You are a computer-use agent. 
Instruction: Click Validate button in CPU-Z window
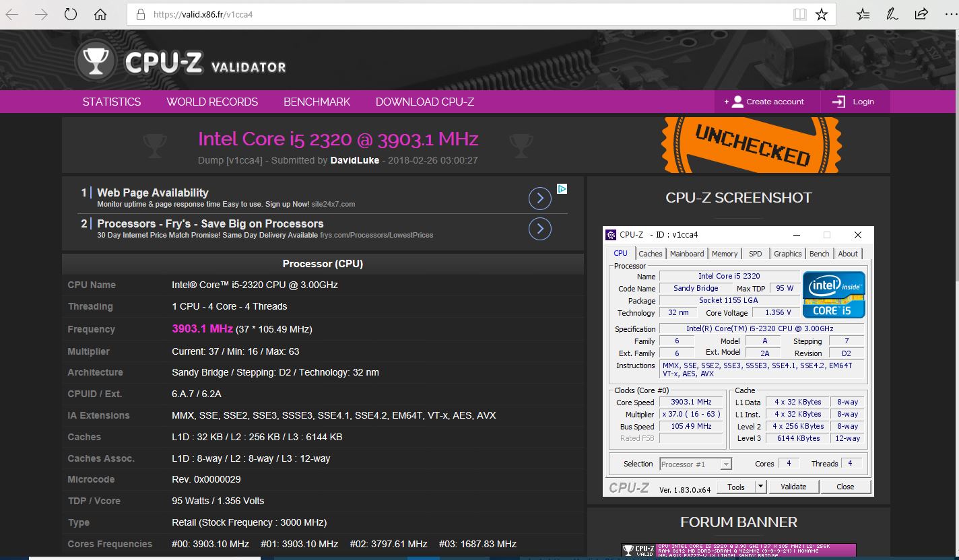793,487
